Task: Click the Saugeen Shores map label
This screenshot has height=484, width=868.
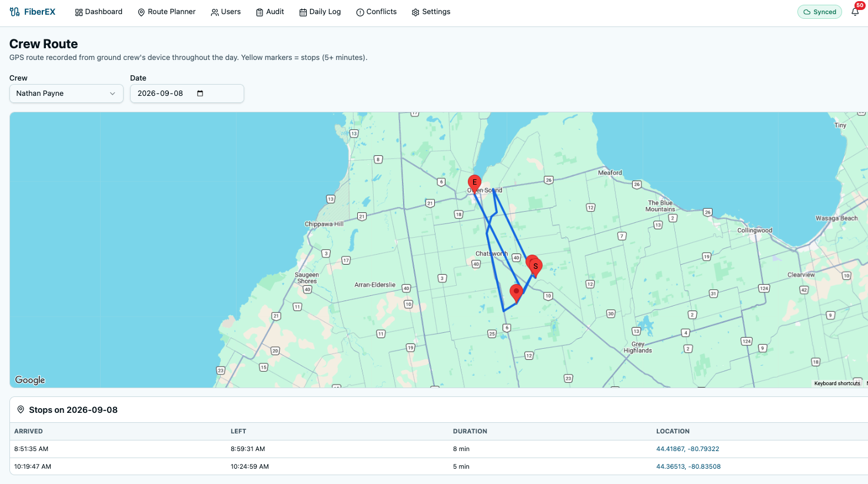Action: point(307,278)
